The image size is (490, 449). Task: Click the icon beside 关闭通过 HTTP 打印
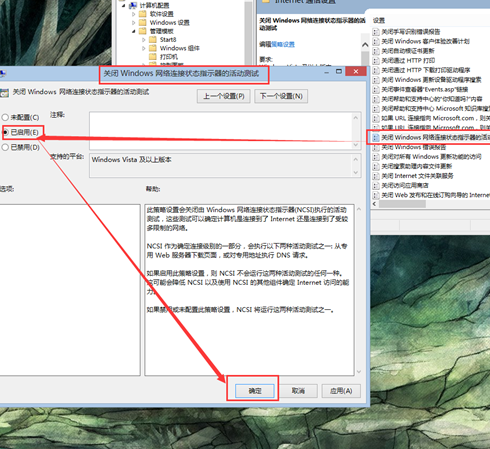tap(376, 61)
